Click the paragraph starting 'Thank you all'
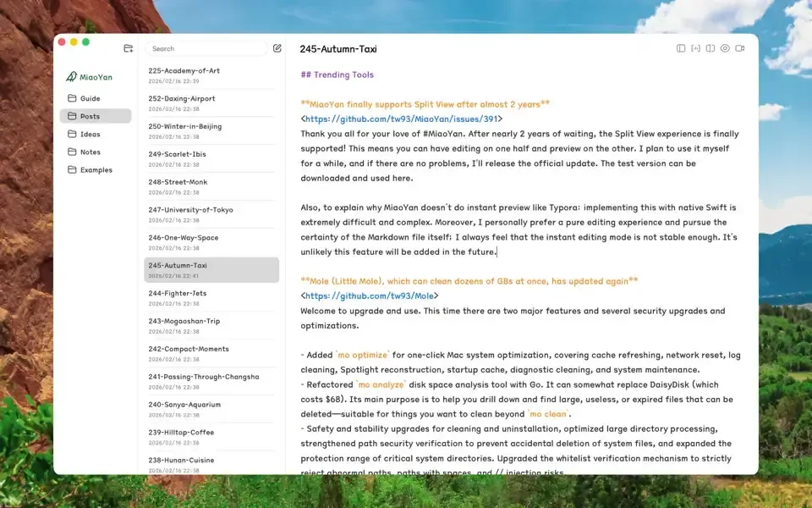 [x=519, y=156]
